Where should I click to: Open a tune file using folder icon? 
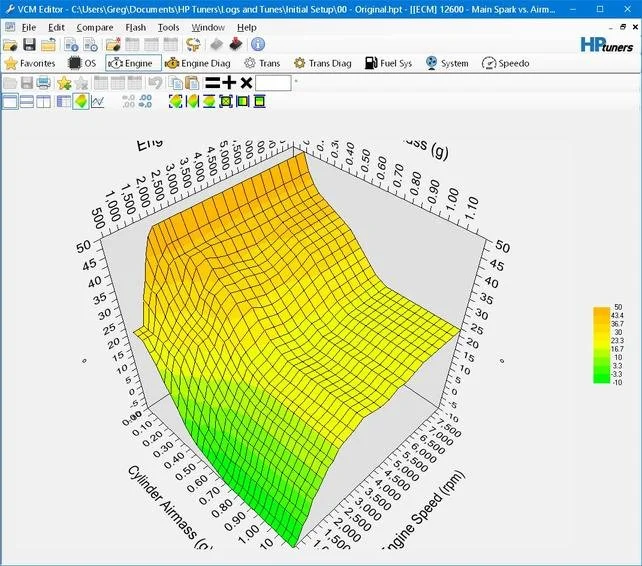click(x=10, y=45)
